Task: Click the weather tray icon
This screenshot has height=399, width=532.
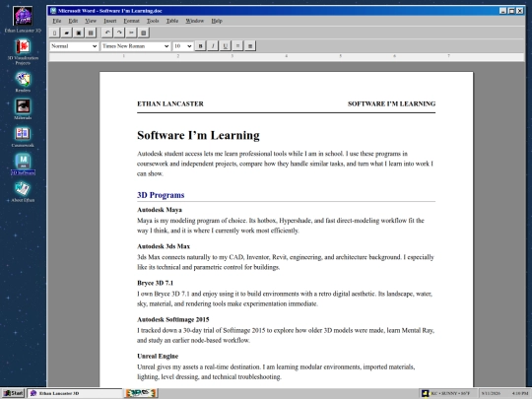Action: click(426, 393)
